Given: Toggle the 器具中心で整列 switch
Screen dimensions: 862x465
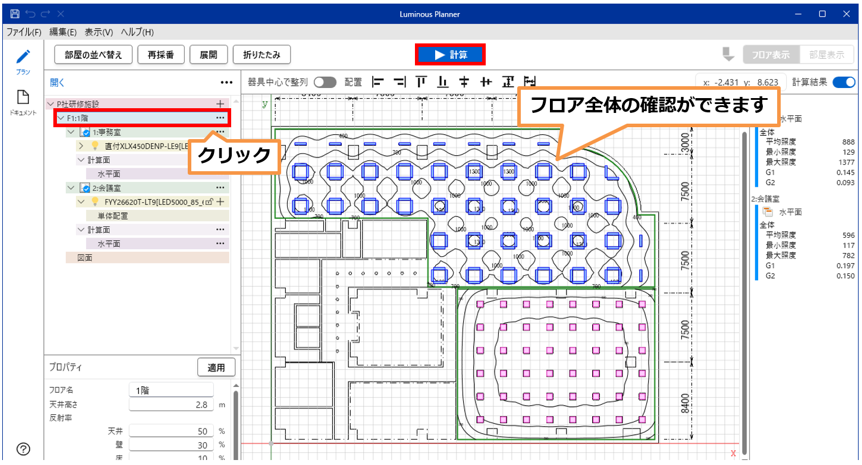Looking at the screenshot, I should 325,82.
